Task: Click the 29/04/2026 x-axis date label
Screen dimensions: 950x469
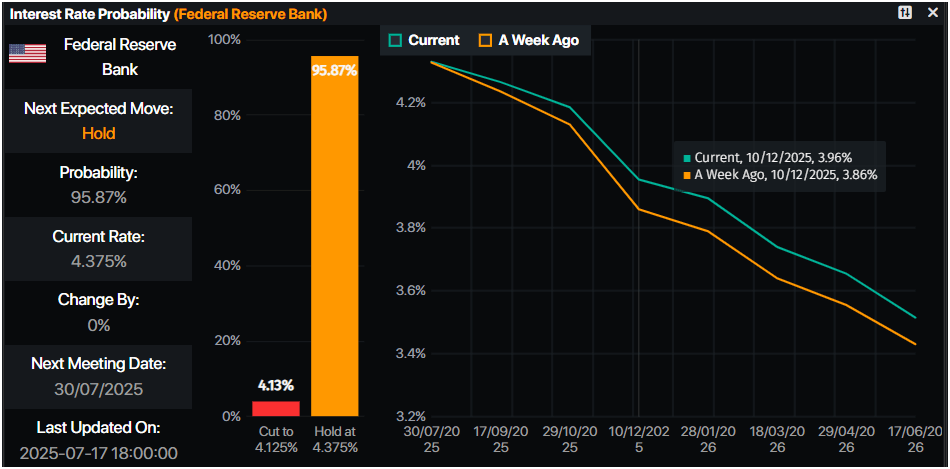Action: [x=849, y=438]
